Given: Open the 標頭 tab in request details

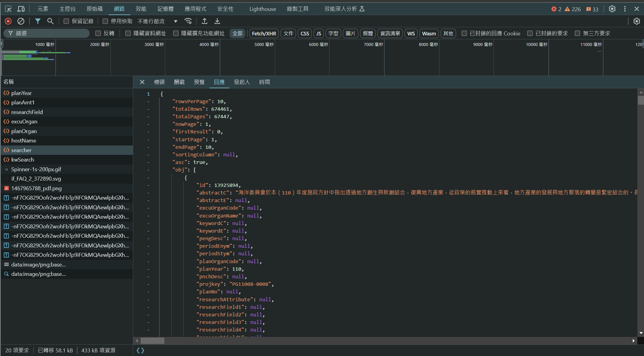Looking at the screenshot, I should 159,82.
